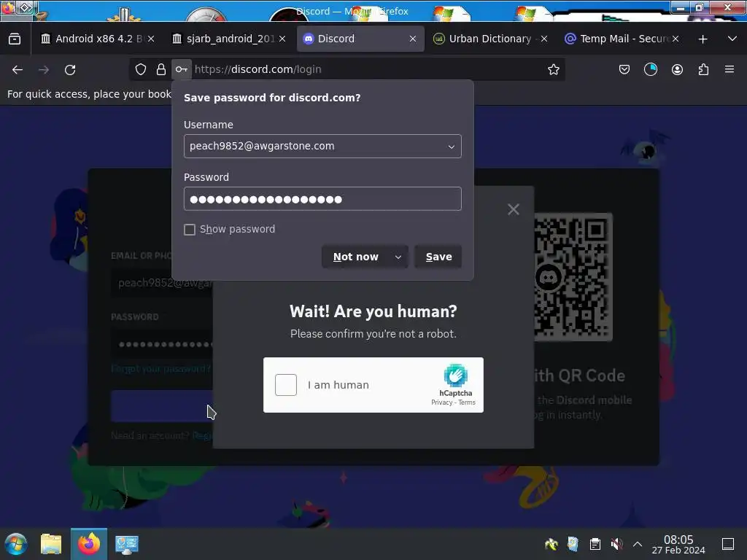
Task: Expand the Username dropdown arrow
Action: 451,147
